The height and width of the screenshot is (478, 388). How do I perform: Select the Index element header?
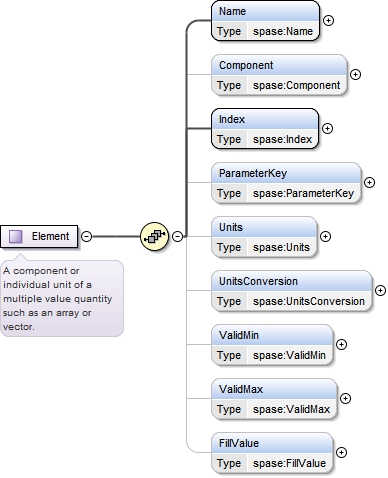tap(265, 119)
